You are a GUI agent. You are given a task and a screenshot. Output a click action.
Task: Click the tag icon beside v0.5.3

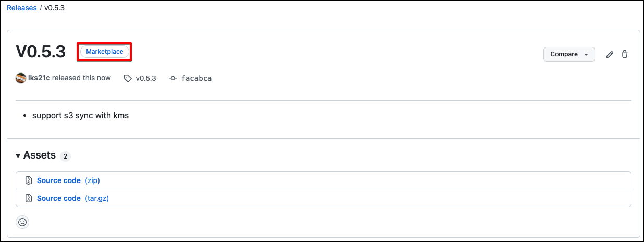[x=128, y=78]
